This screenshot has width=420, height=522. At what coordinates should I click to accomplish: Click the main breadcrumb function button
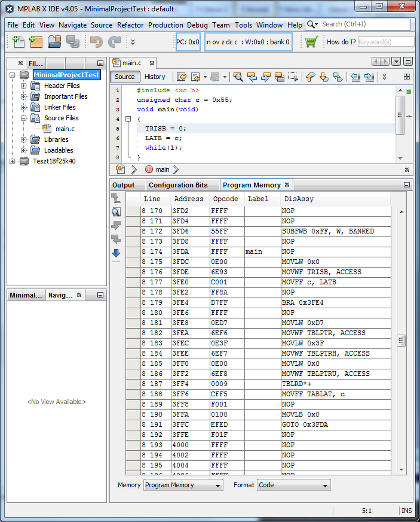pos(162,170)
